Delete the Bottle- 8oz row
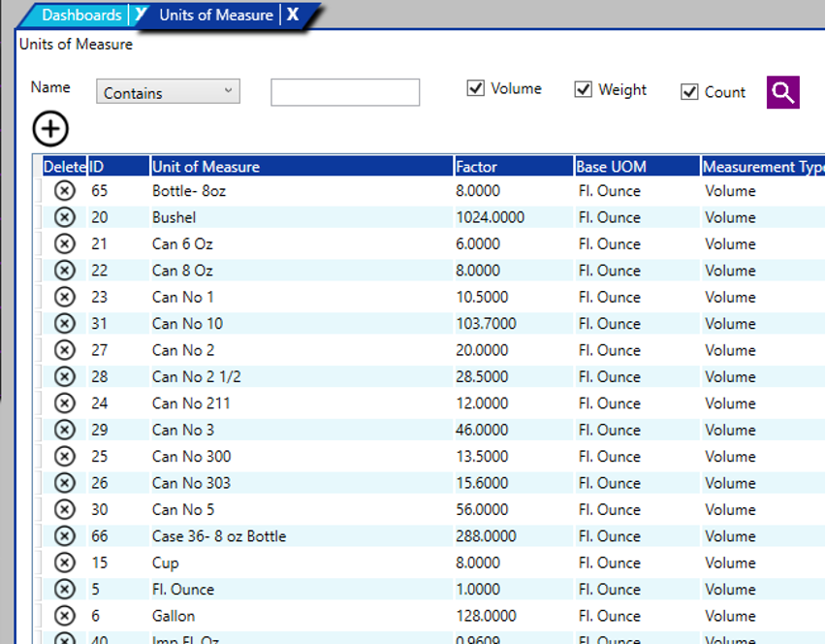 (x=64, y=191)
